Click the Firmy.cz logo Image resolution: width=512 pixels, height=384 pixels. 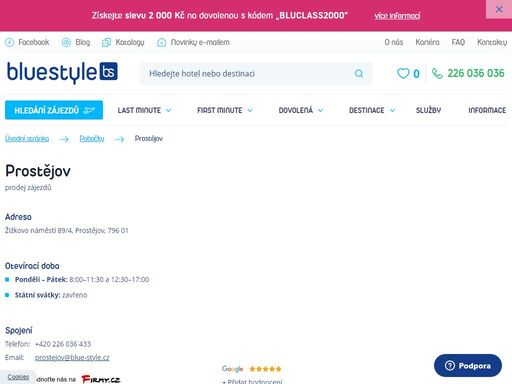click(101, 379)
